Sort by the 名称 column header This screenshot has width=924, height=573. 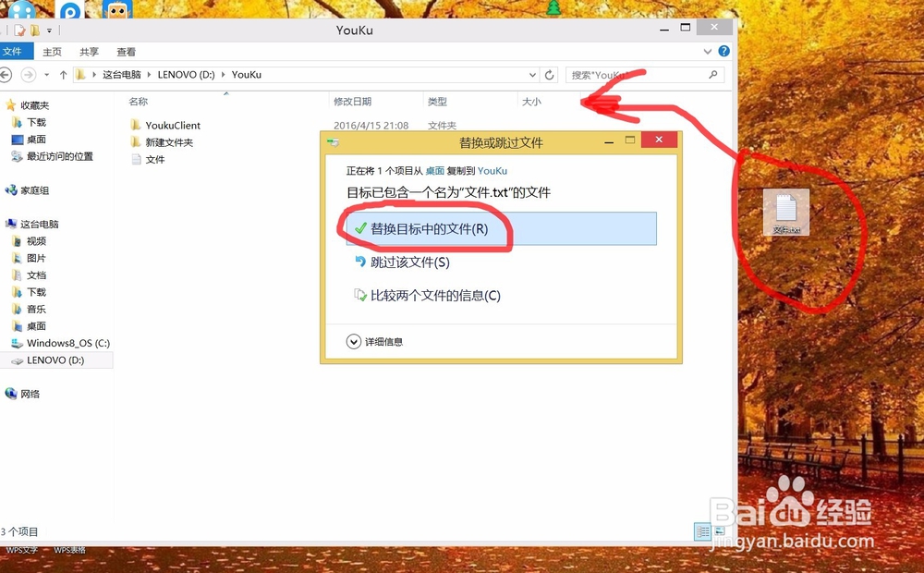point(139,102)
